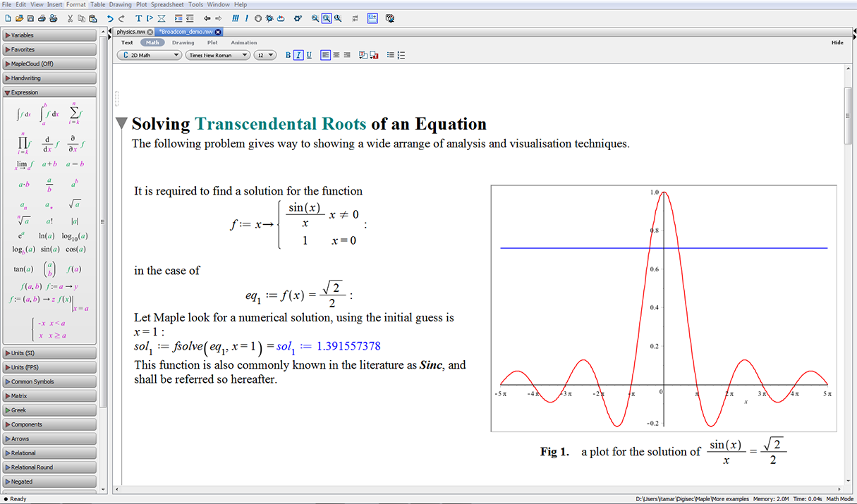Open the 2D Math style dropdown
857x504 pixels.
[150, 55]
